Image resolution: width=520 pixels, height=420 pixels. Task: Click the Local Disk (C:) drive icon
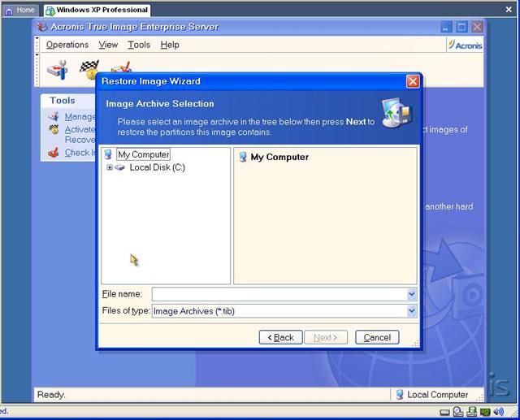pyautogui.click(x=119, y=167)
